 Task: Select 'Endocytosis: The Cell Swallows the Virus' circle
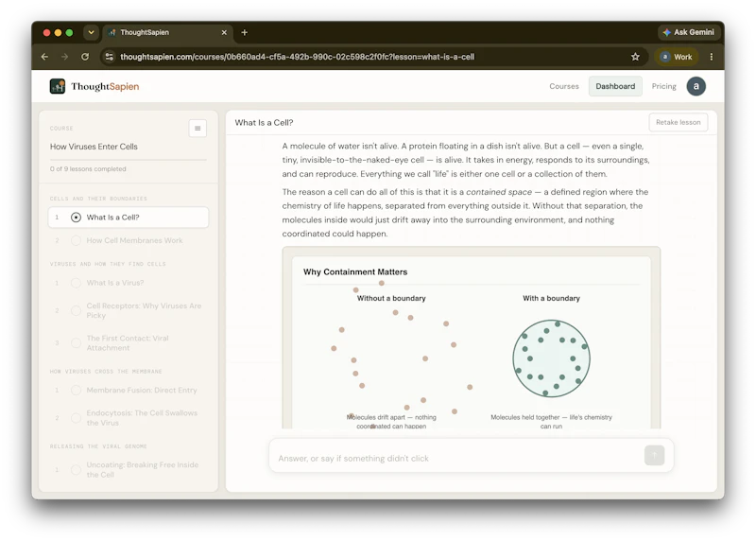click(x=76, y=417)
